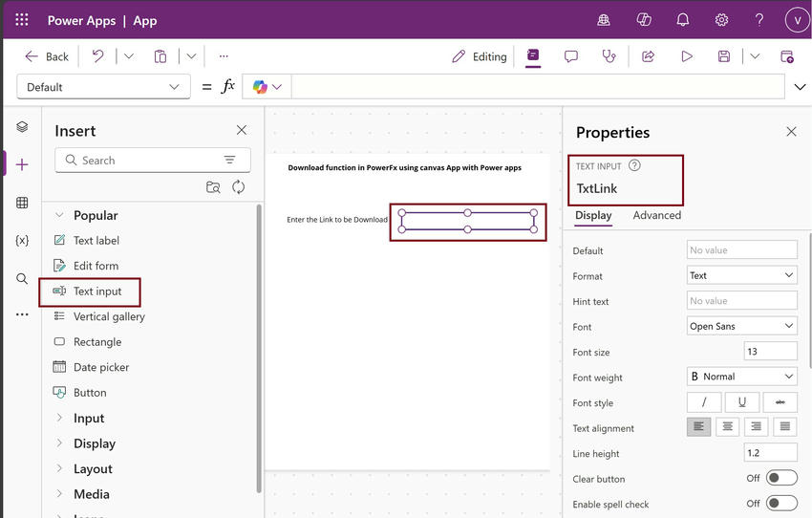Click the Share icon
The width and height of the screenshot is (812, 518).
[x=649, y=56]
